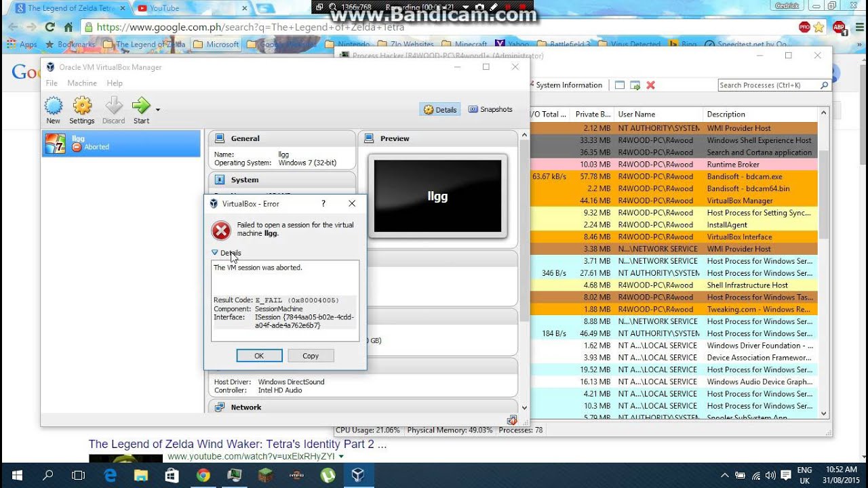Click the search magnifier icon in Process Hacker
This screenshot has height=488, width=868.
coord(824,85)
